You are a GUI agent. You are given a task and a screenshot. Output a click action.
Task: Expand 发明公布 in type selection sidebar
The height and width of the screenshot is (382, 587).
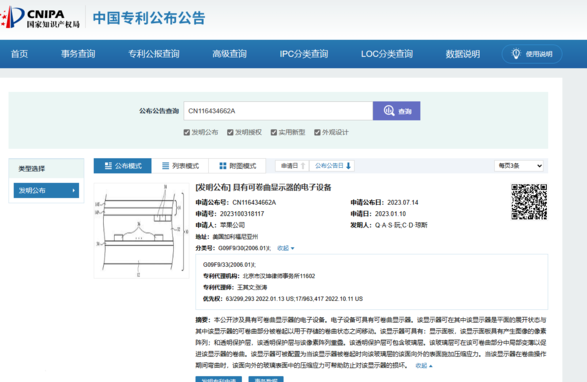point(46,191)
